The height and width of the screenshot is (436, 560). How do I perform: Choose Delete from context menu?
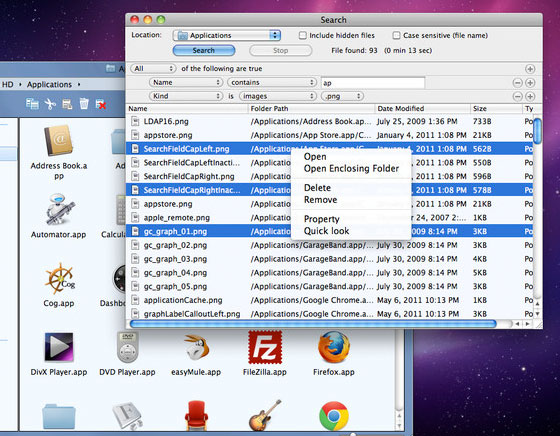[x=317, y=188]
